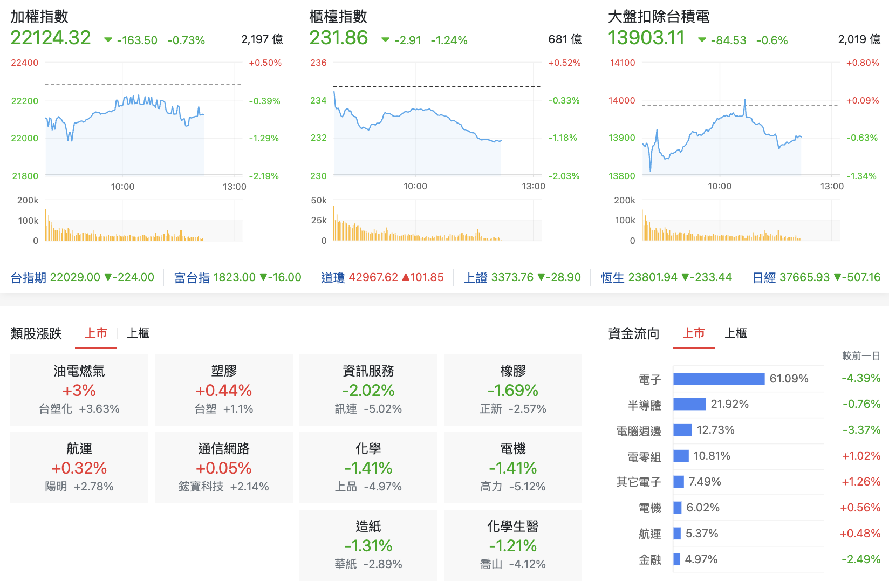This screenshot has height=588, width=889.
Task: Click the 櫃檯指數 value 231.86
Action: (339, 38)
